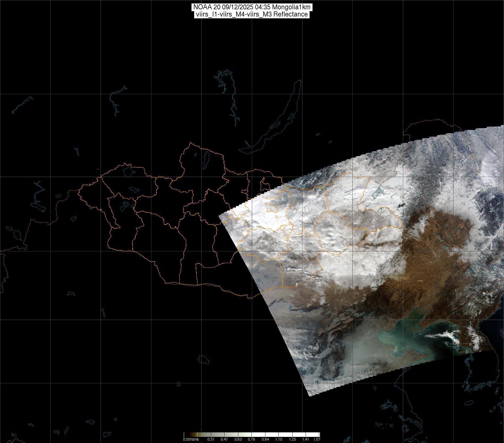Click the 0.63 colorbar tick label
504x443 pixels.
(238, 439)
